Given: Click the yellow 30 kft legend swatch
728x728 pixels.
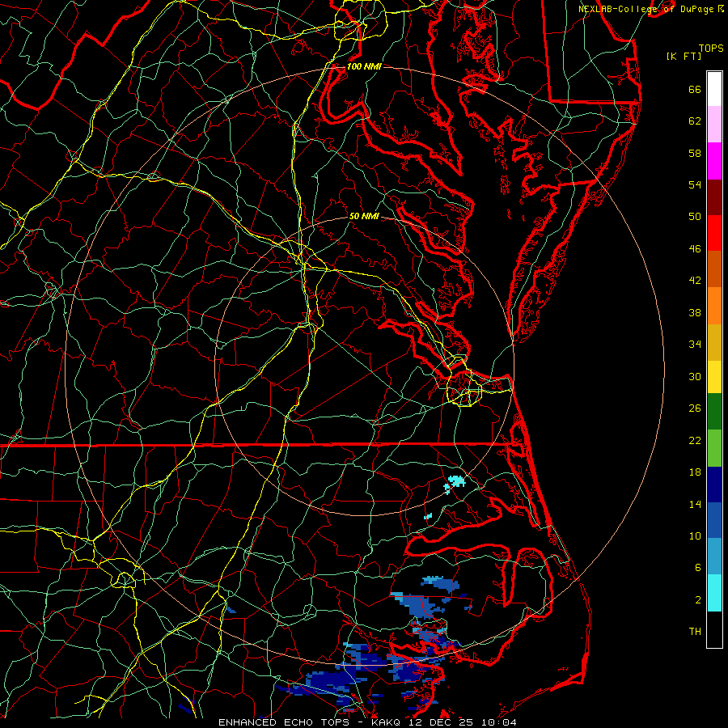Looking at the screenshot, I should pos(714,377).
